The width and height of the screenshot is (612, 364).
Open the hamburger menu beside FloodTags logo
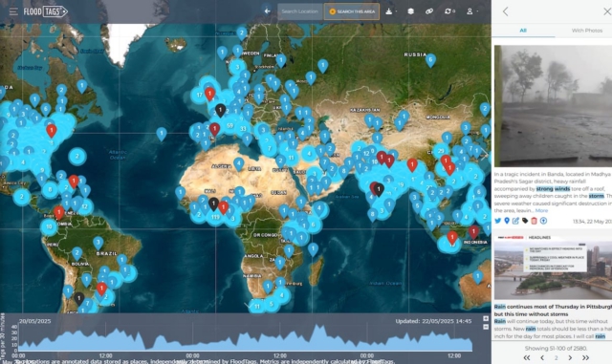pos(13,11)
